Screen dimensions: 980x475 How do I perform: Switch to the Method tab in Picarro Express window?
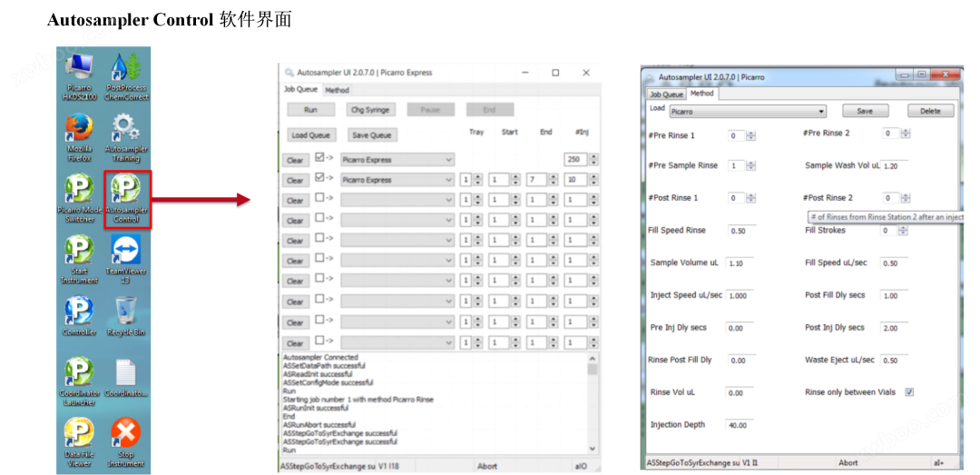[337, 90]
